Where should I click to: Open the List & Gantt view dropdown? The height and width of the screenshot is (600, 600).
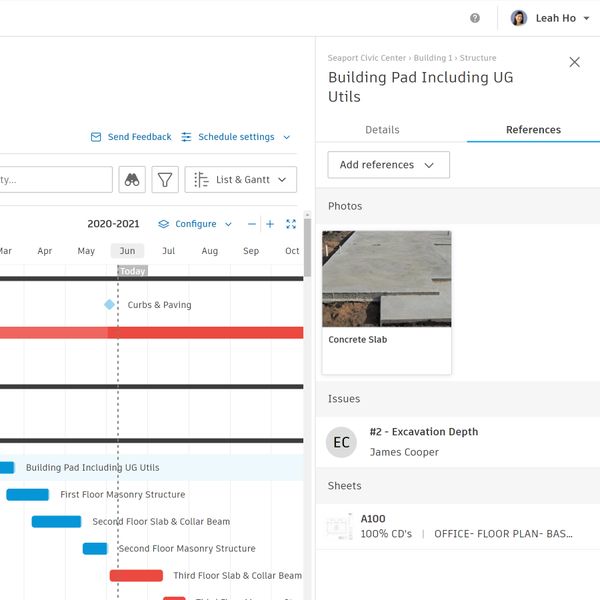pos(241,180)
